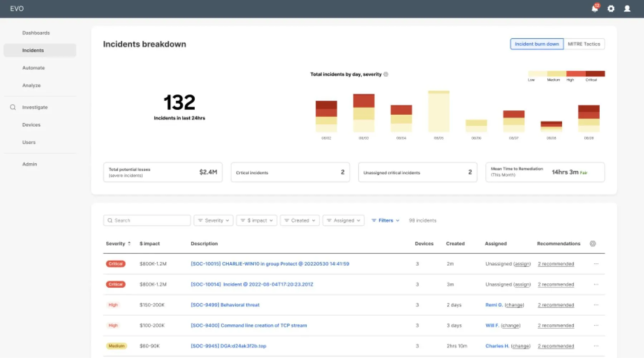The height and width of the screenshot is (358, 644).
Task: Click change link next to Will F.
Action: pyautogui.click(x=511, y=325)
